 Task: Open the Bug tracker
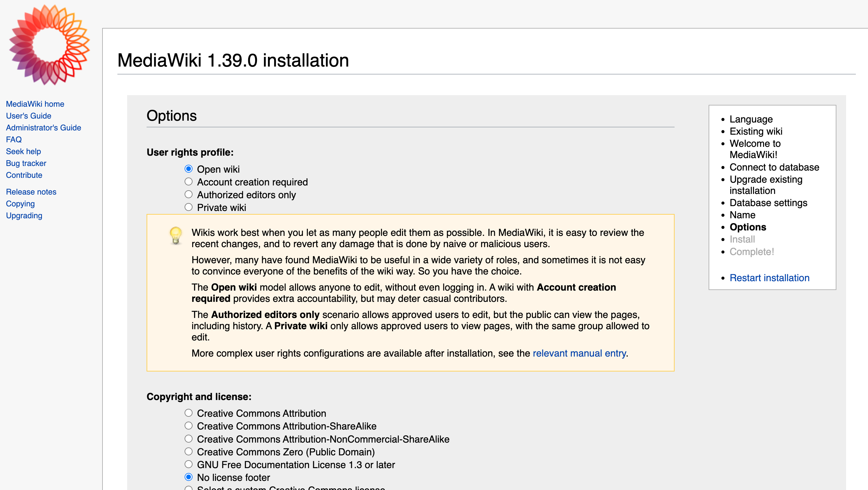tap(26, 163)
